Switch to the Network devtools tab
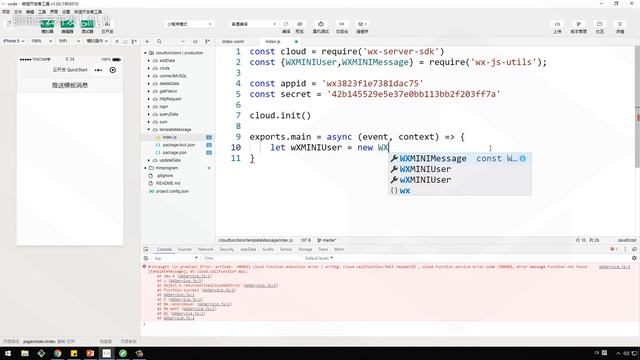The width and height of the screenshot is (640, 360). (206, 249)
